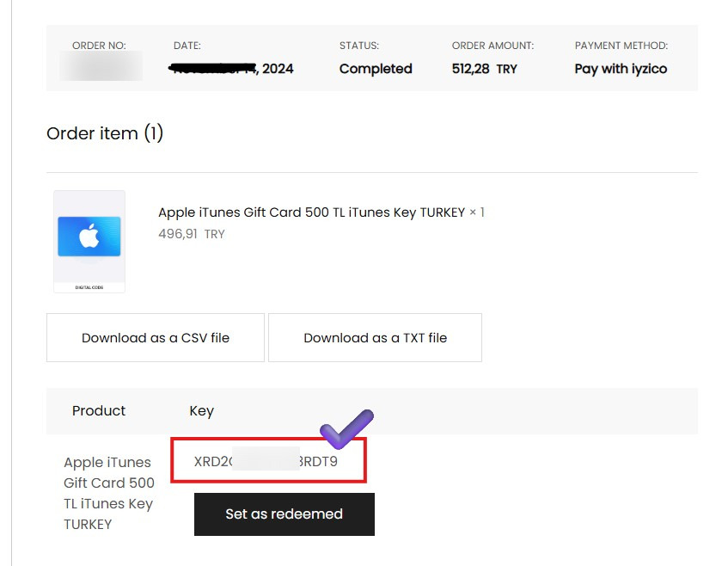Click the 512,28 TRY order amount

click(x=484, y=69)
